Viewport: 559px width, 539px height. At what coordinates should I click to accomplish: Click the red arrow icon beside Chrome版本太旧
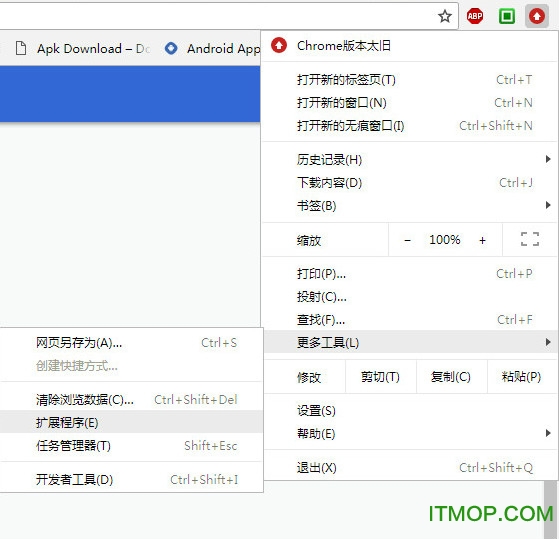[279, 45]
